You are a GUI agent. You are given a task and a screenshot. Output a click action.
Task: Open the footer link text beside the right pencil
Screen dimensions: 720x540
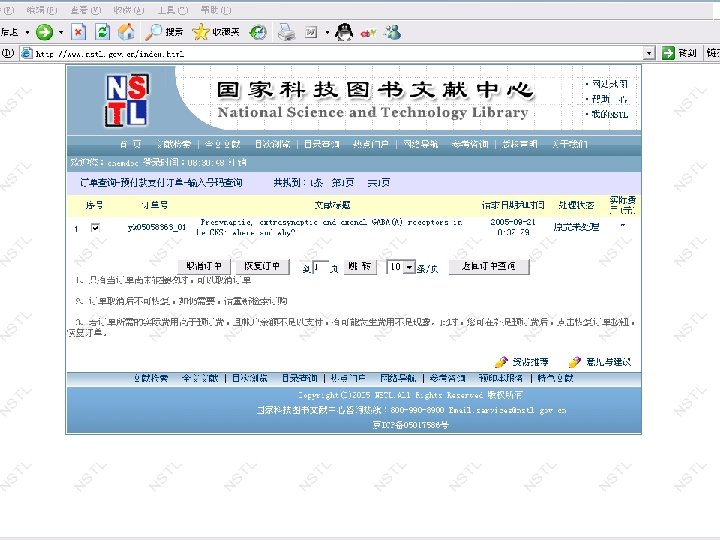[x=608, y=362]
